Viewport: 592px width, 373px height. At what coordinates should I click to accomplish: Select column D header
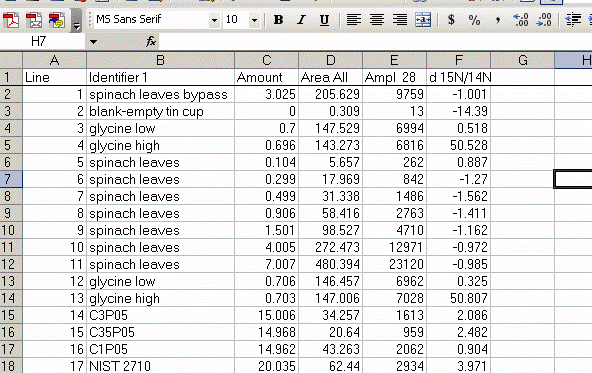tap(330, 60)
